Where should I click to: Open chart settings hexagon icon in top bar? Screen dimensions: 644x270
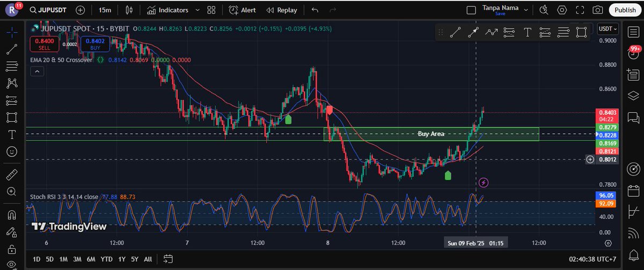(562, 10)
